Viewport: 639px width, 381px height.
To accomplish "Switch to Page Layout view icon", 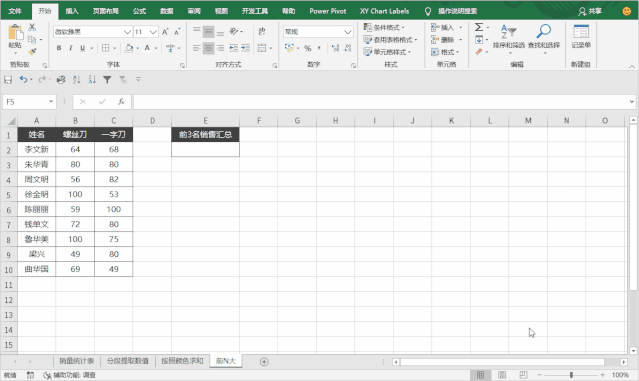I will [x=502, y=374].
